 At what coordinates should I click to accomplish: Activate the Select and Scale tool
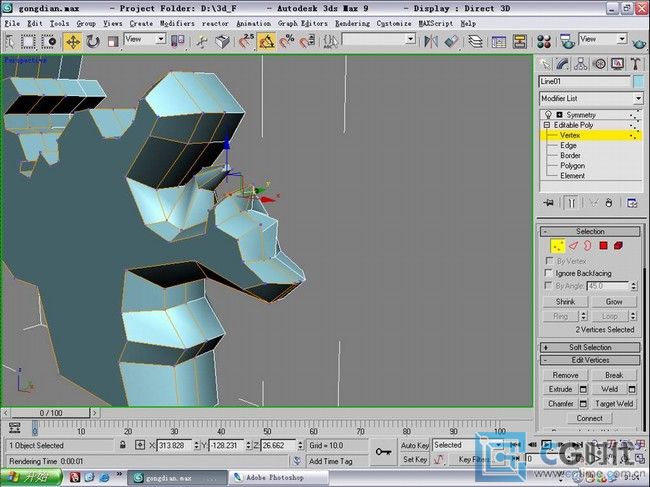coord(113,41)
